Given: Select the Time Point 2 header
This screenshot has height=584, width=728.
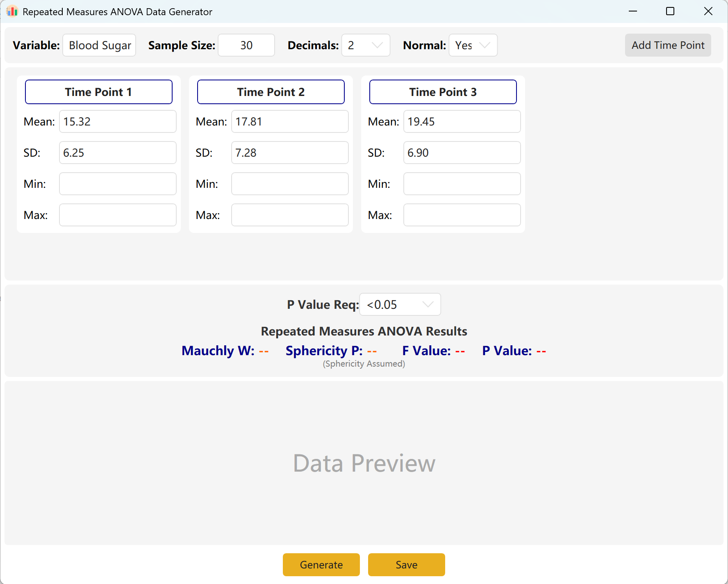Looking at the screenshot, I should pos(271,92).
